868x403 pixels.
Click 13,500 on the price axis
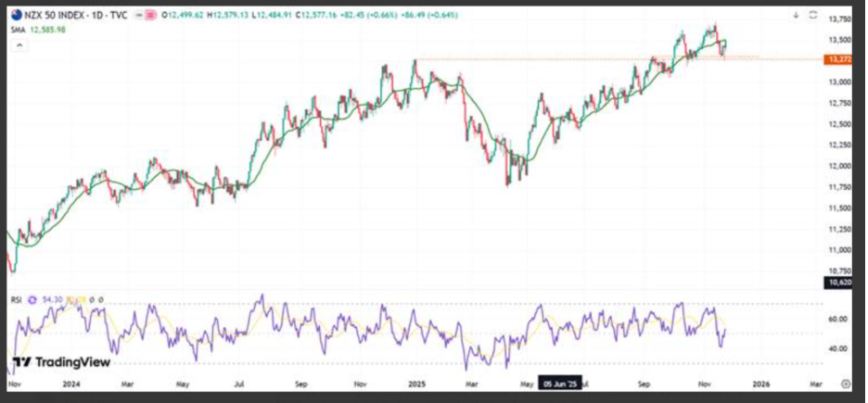coord(839,41)
